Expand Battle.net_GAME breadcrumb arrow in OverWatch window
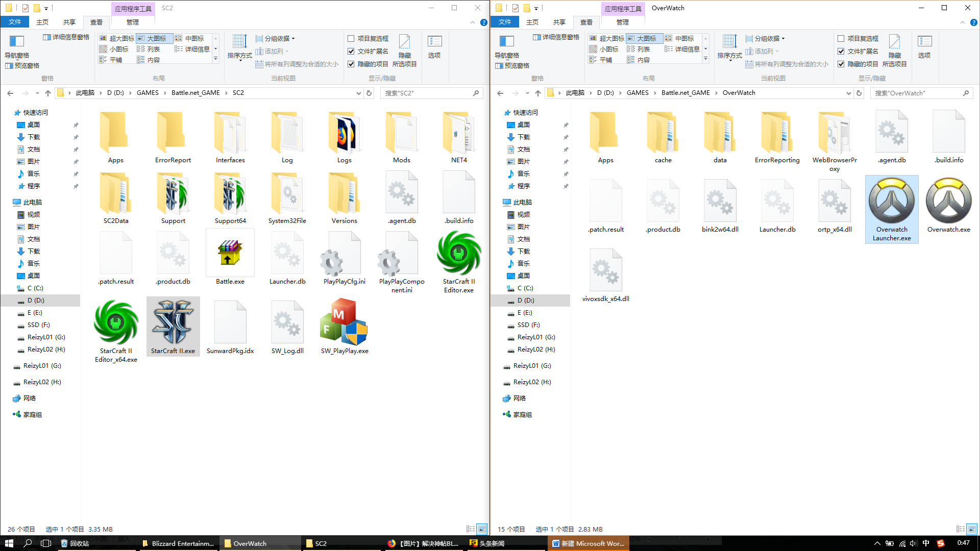The image size is (980, 551). click(x=716, y=93)
